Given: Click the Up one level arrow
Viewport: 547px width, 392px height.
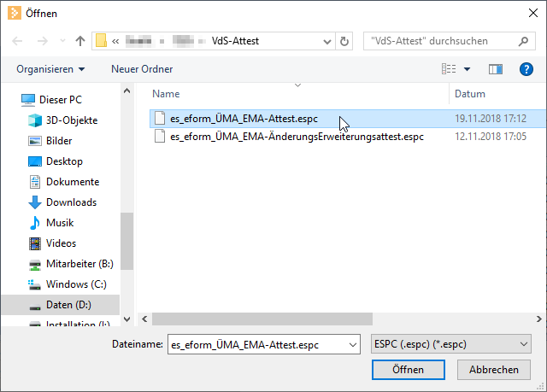Looking at the screenshot, I should click(x=80, y=41).
